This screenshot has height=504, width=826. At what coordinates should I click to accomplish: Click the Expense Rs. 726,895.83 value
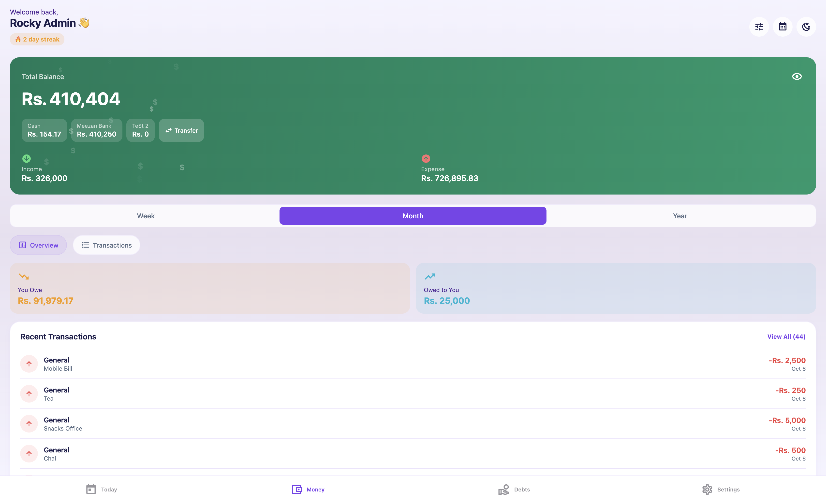450,179
